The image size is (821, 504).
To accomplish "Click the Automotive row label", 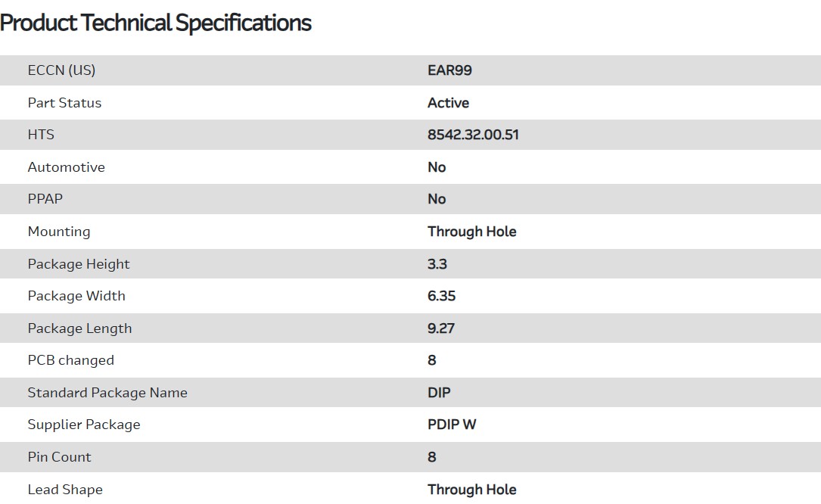I will [x=66, y=167].
